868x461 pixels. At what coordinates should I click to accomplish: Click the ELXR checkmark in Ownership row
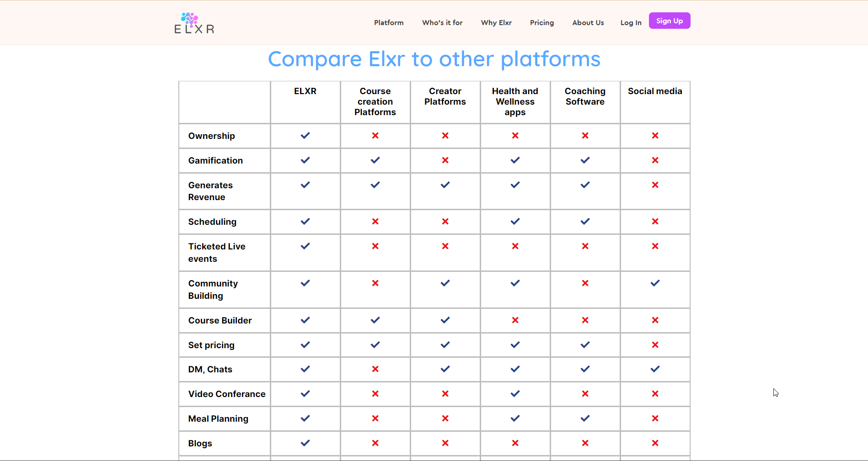coord(305,135)
